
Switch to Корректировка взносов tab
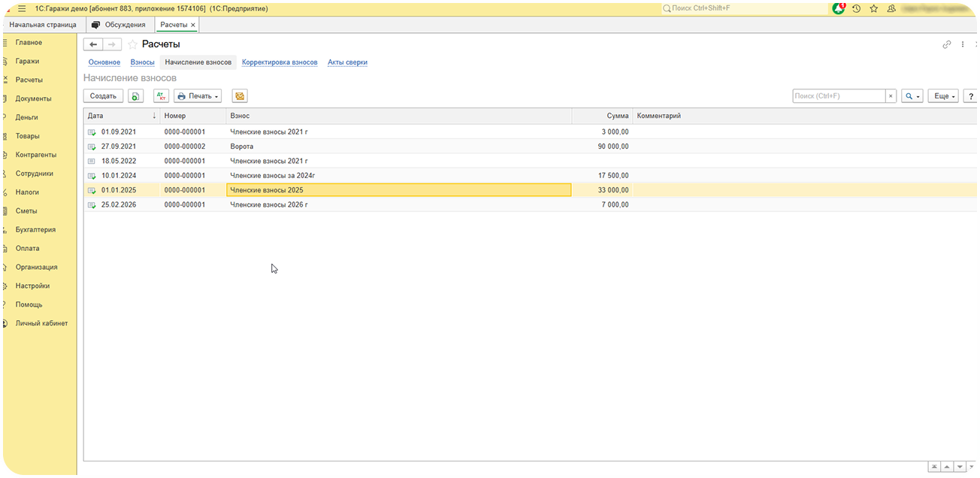pyautogui.click(x=280, y=62)
